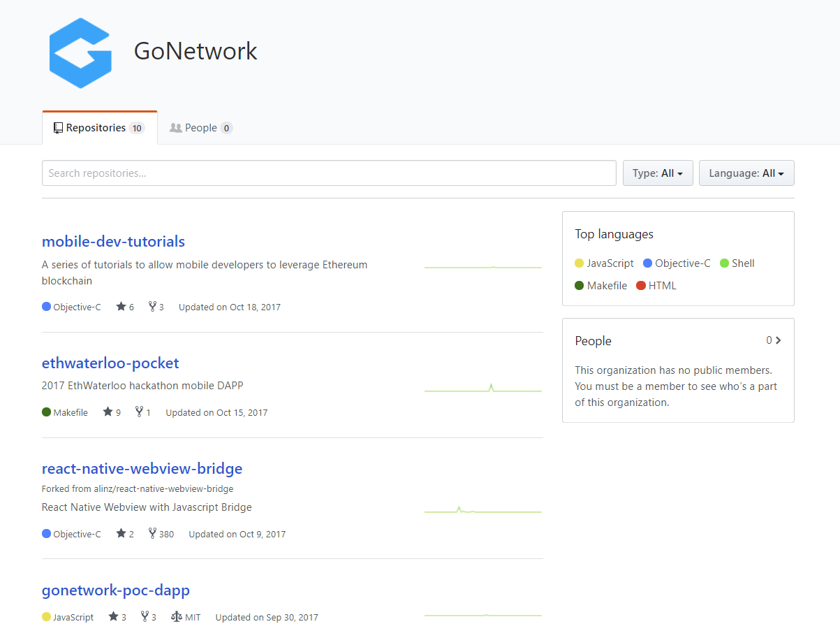
Task: Click 'Updated on Sep 30, 2017' text
Action: pyautogui.click(x=267, y=617)
